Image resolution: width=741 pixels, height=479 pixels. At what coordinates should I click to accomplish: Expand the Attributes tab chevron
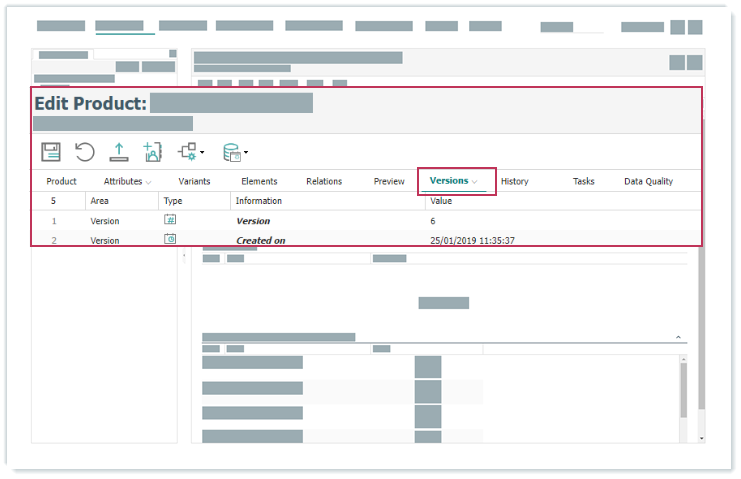coord(149,182)
